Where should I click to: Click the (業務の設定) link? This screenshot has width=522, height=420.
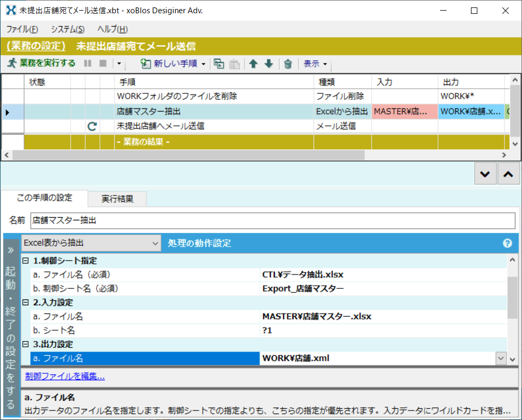coord(36,46)
